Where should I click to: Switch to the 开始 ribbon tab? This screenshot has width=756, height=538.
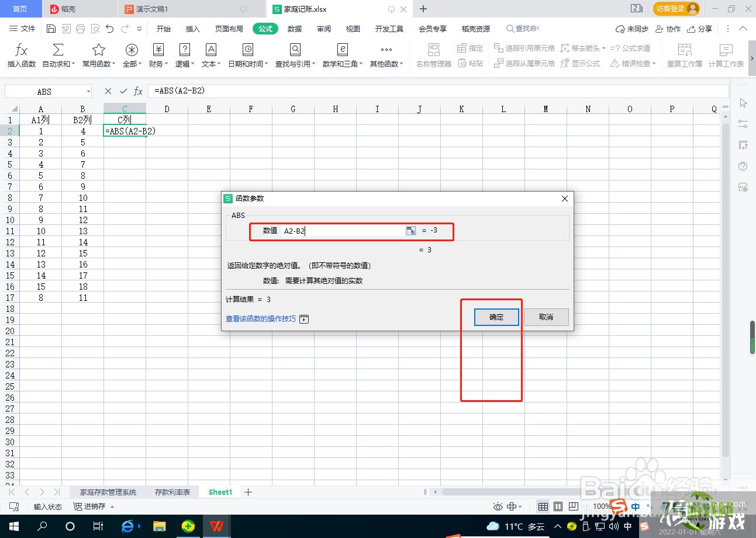(x=164, y=29)
